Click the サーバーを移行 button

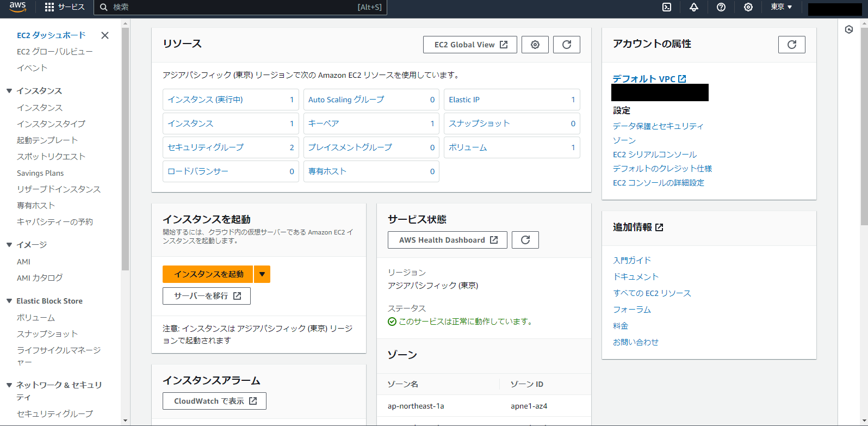[207, 296]
